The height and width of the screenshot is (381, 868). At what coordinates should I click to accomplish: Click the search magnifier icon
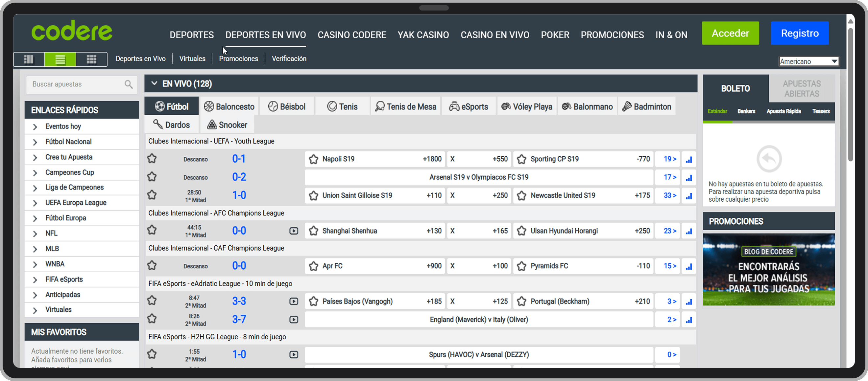(128, 84)
